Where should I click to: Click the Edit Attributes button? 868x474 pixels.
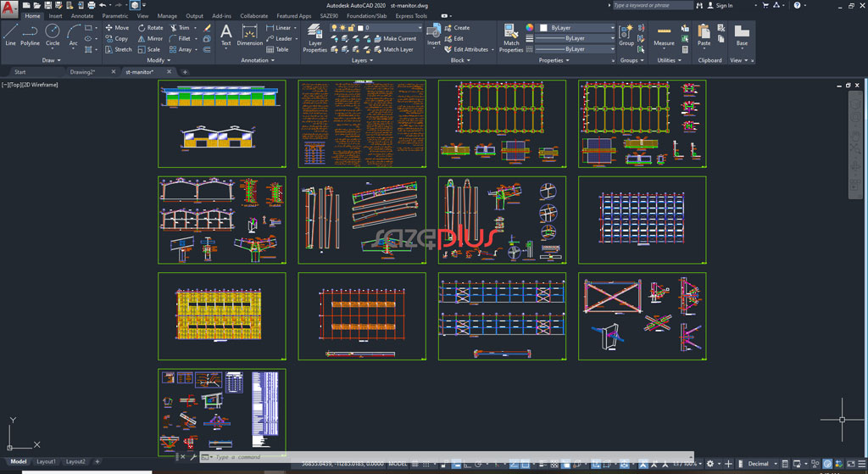(x=466, y=49)
